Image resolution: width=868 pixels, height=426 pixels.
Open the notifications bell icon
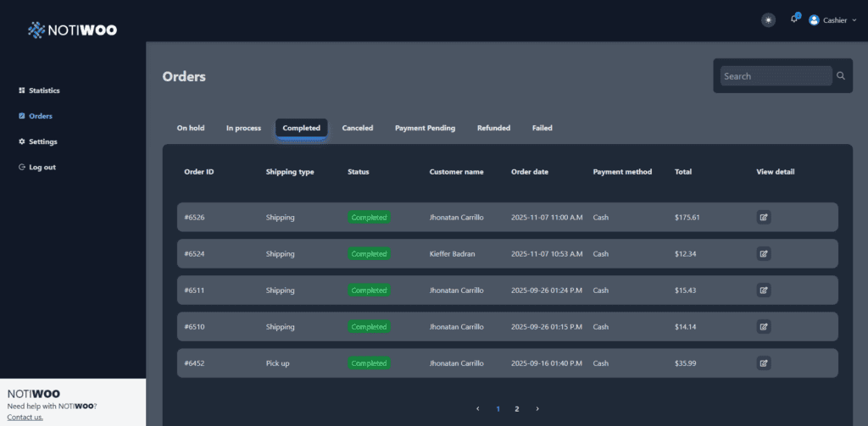pos(794,19)
